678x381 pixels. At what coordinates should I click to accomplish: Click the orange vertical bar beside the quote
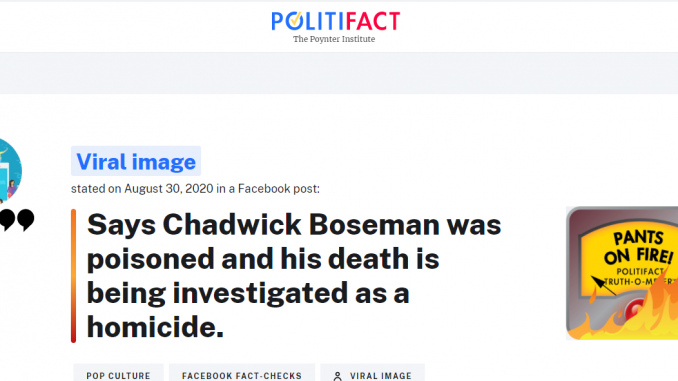[x=74, y=276]
